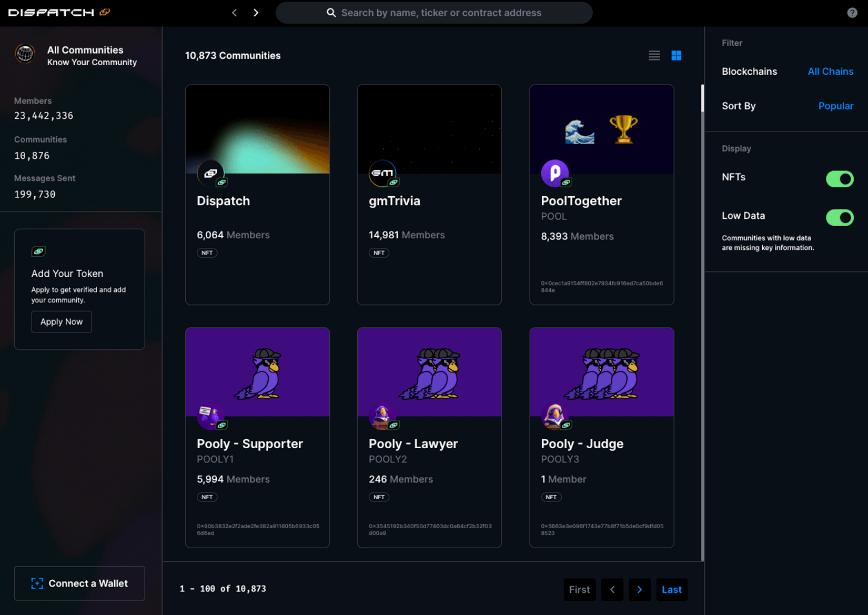Image resolution: width=868 pixels, height=615 pixels.
Task: Click the POOL ticker label
Action: (554, 216)
